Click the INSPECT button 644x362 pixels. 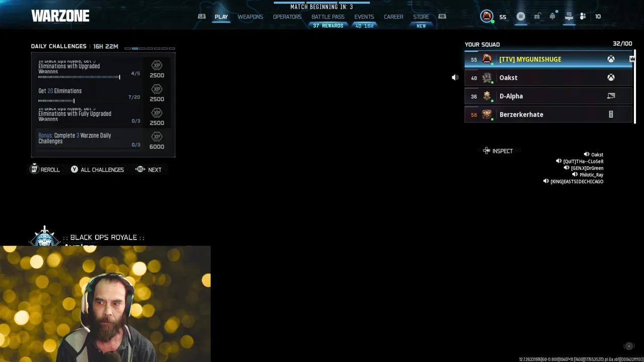pyautogui.click(x=498, y=151)
